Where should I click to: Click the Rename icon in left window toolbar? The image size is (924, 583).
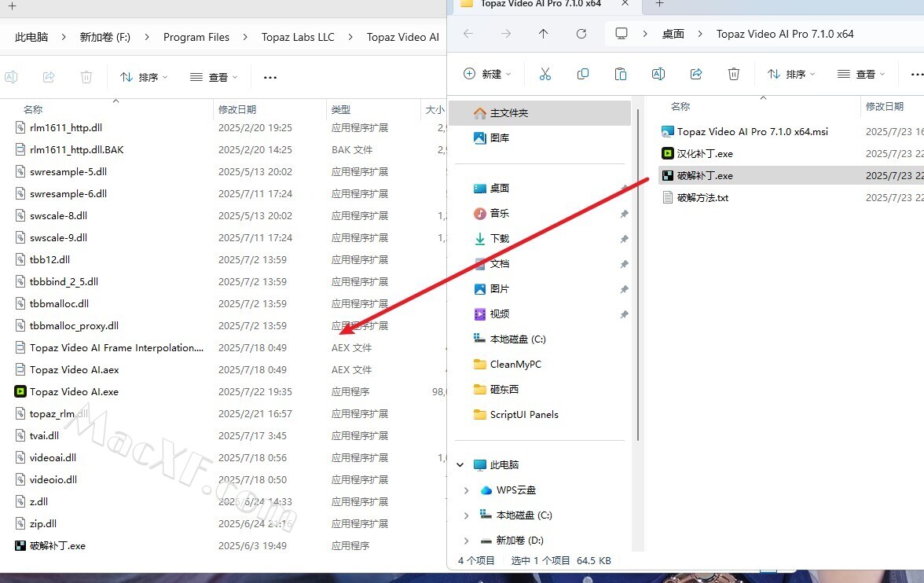pos(11,77)
